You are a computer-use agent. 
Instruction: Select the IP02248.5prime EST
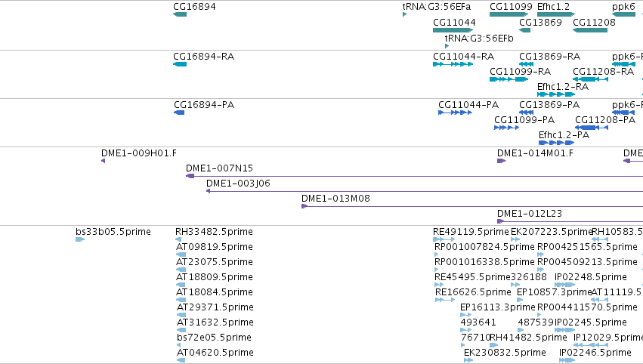(x=564, y=285)
